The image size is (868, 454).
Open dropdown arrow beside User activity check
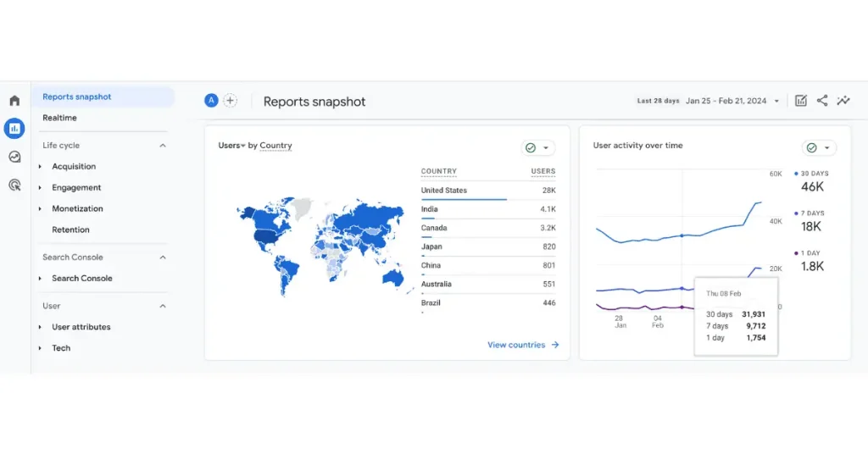(x=827, y=148)
